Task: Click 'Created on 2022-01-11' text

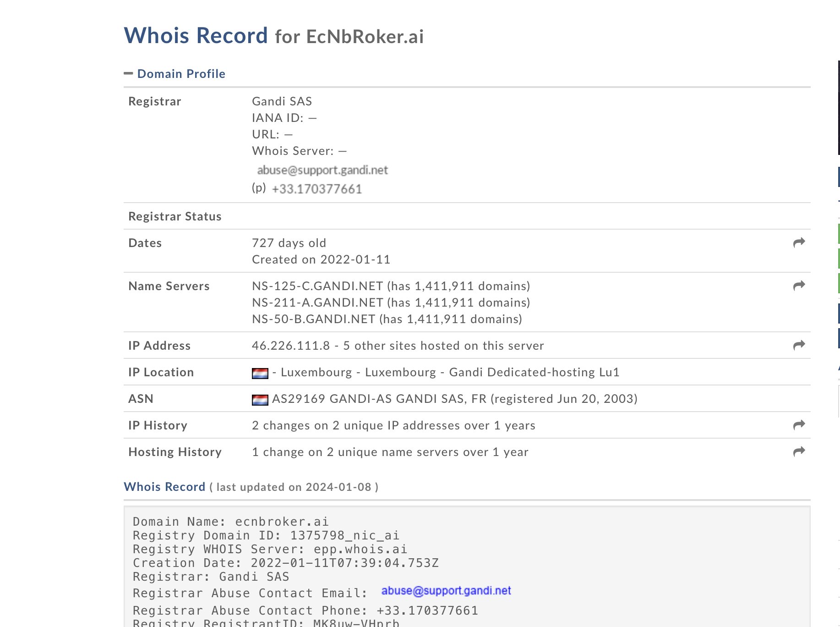Action: click(321, 259)
